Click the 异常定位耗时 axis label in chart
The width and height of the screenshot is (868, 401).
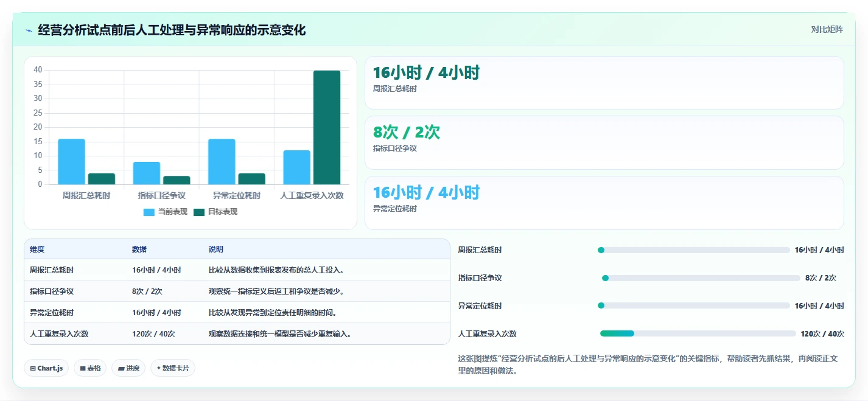coord(237,196)
